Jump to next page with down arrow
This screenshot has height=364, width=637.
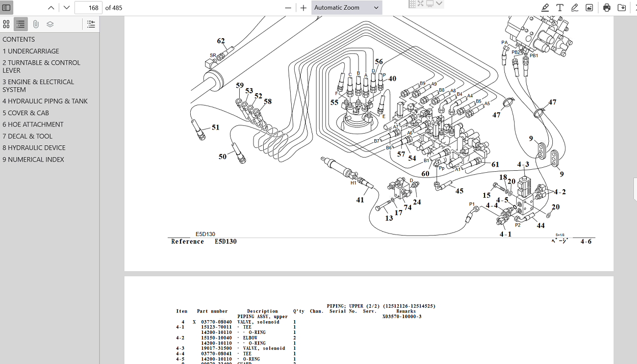click(66, 8)
